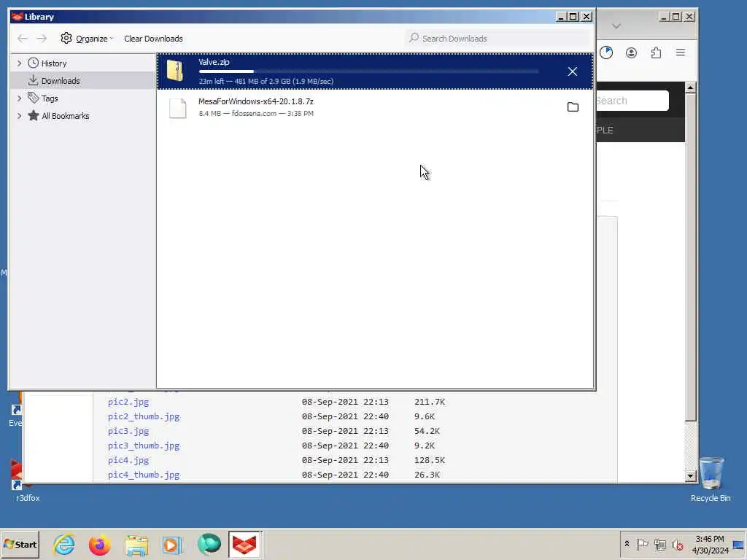Click the 23m left download status text
The width and height of the screenshot is (747, 560).
pos(266,82)
